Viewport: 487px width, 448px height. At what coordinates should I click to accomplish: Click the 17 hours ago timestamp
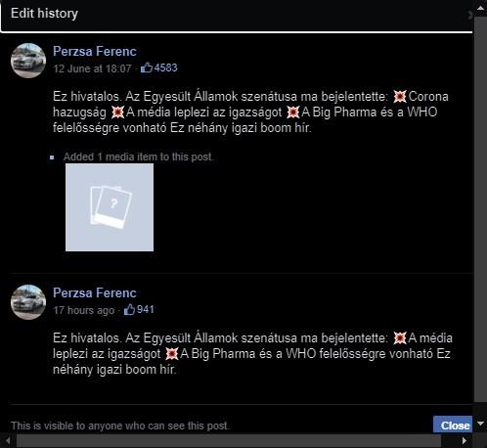point(84,310)
